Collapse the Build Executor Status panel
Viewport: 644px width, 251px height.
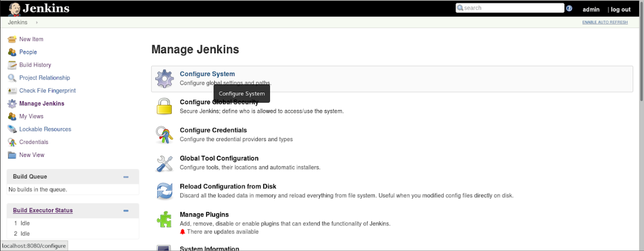coord(126,211)
